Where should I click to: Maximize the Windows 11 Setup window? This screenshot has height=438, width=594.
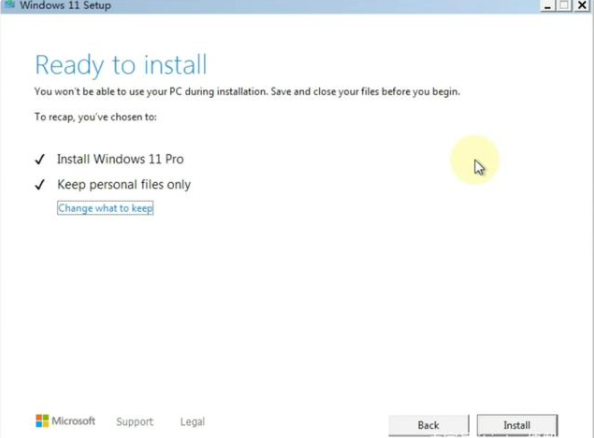564,6
